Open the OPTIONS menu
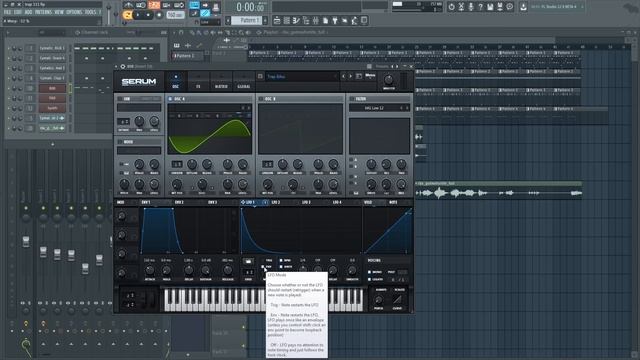Screen dimensions: 640x360 pos(74,13)
